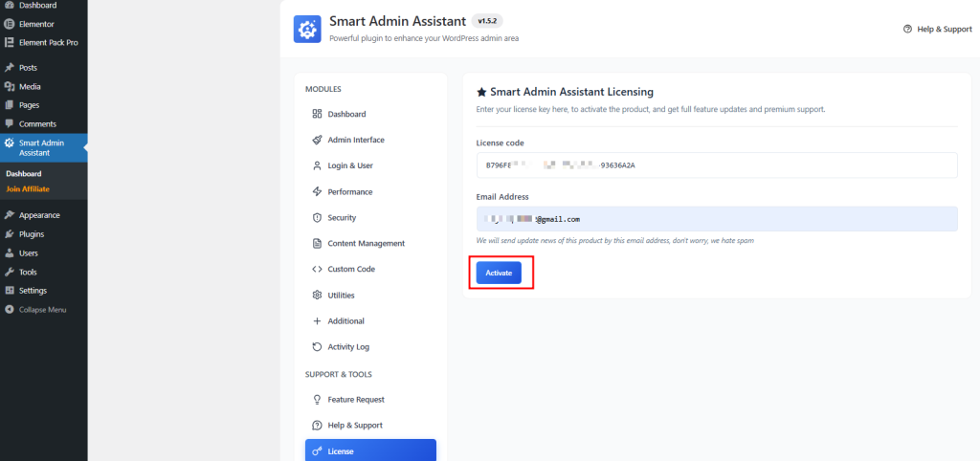
Task: View the Activity Log module
Action: pos(370,346)
